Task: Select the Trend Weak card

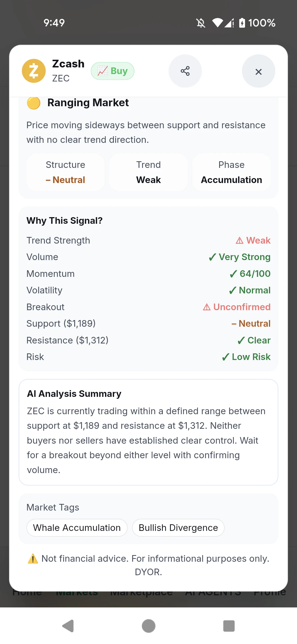Action: [148, 172]
